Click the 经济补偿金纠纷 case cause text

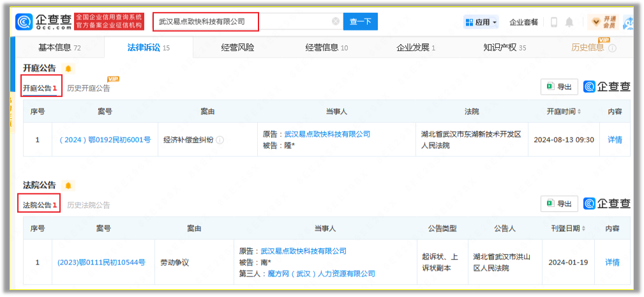(x=188, y=140)
